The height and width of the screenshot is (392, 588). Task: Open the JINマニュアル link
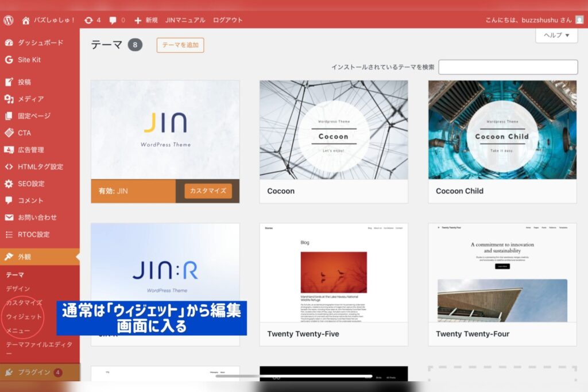click(185, 20)
